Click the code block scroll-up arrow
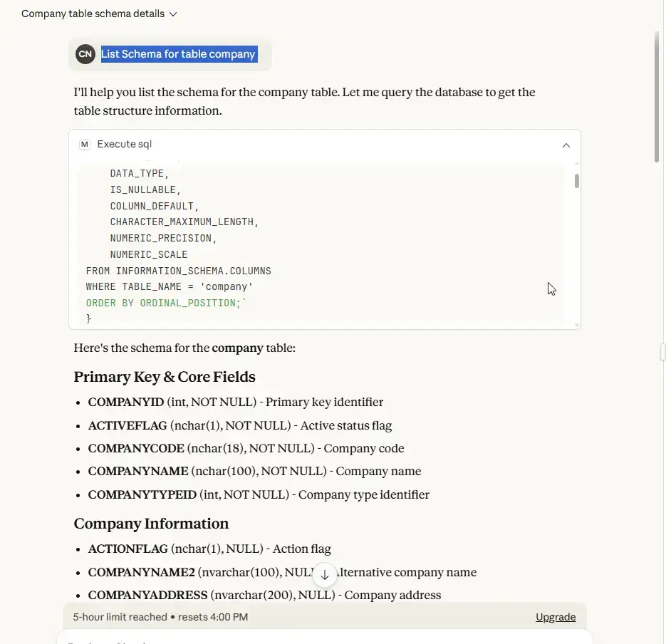Screen dimensions: 666x644 tap(576, 164)
